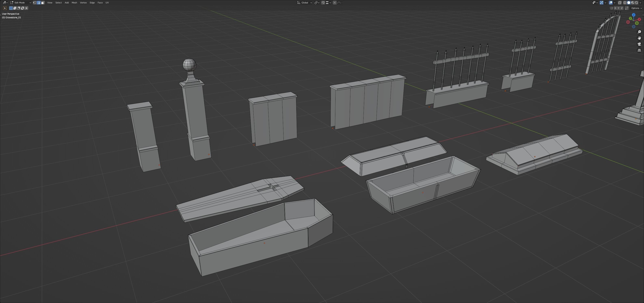Open the Options dropdown
644x303 pixels.
[636, 8]
